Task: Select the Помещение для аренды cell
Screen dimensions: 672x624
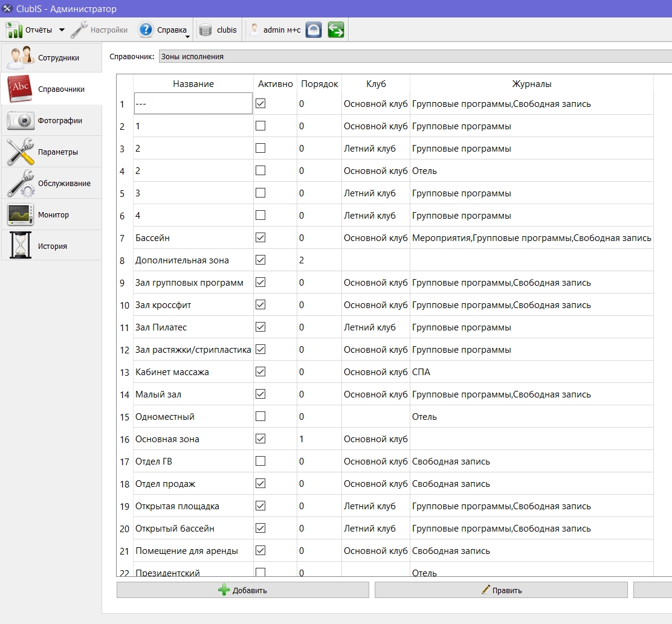Action: 193,551
